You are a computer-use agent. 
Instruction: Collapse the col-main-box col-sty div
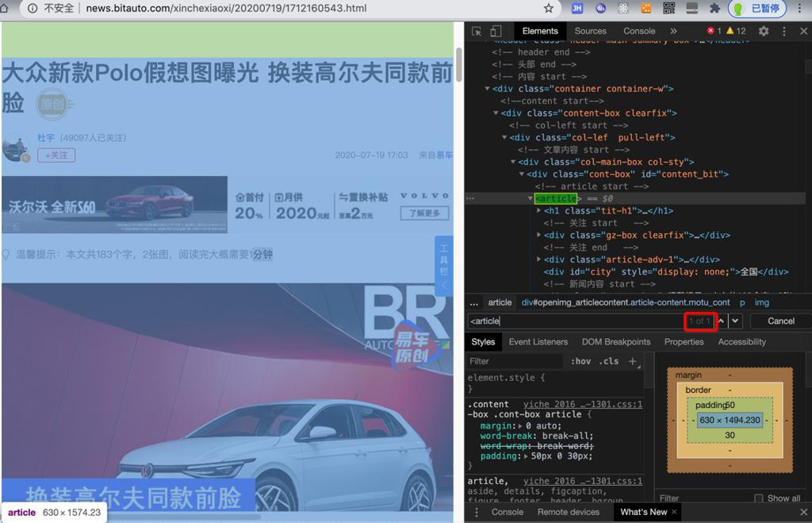click(513, 162)
